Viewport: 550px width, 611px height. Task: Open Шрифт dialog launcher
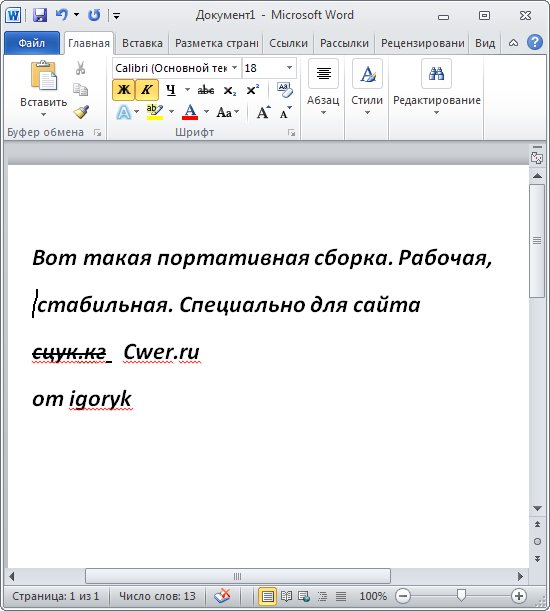[291, 133]
